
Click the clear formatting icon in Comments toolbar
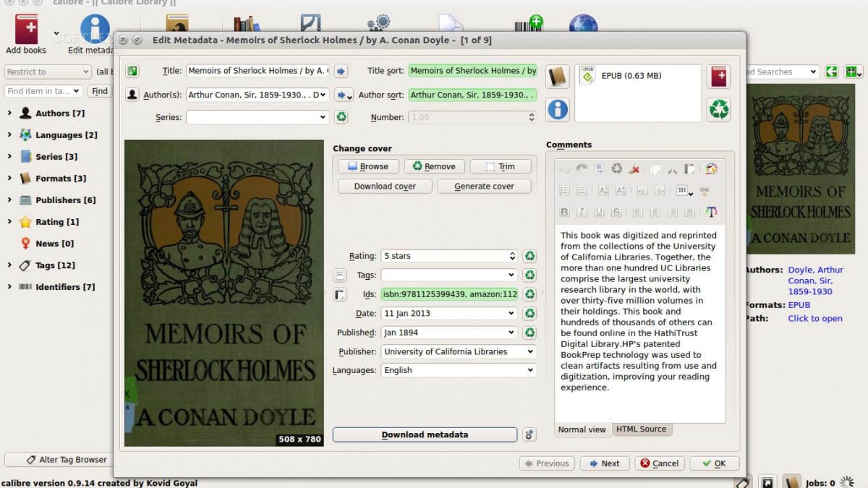pos(634,169)
